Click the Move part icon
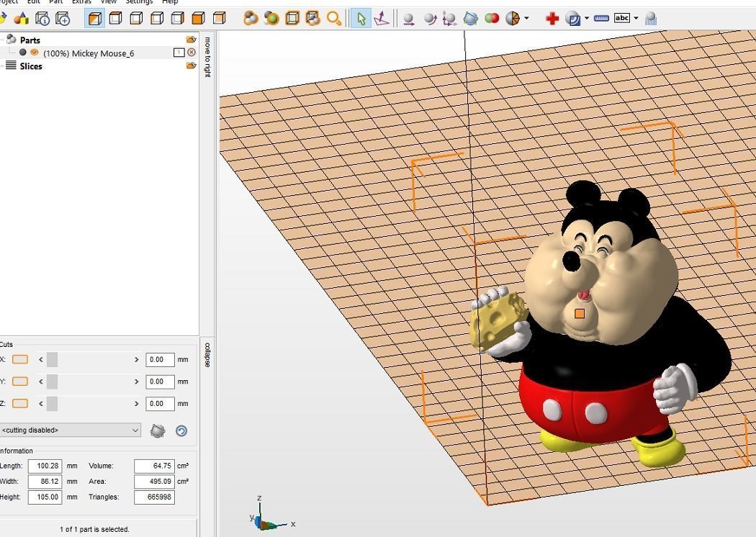 pos(409,19)
